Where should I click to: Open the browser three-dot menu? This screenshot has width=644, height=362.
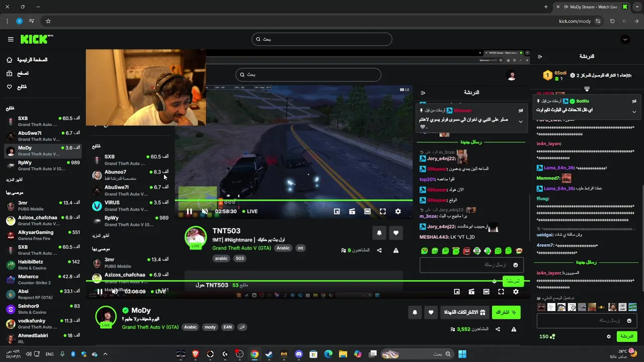[x=7, y=21]
